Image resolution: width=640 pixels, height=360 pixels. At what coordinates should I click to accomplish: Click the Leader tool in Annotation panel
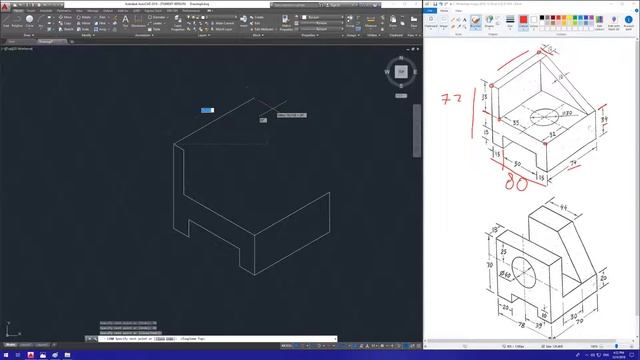[156, 23]
